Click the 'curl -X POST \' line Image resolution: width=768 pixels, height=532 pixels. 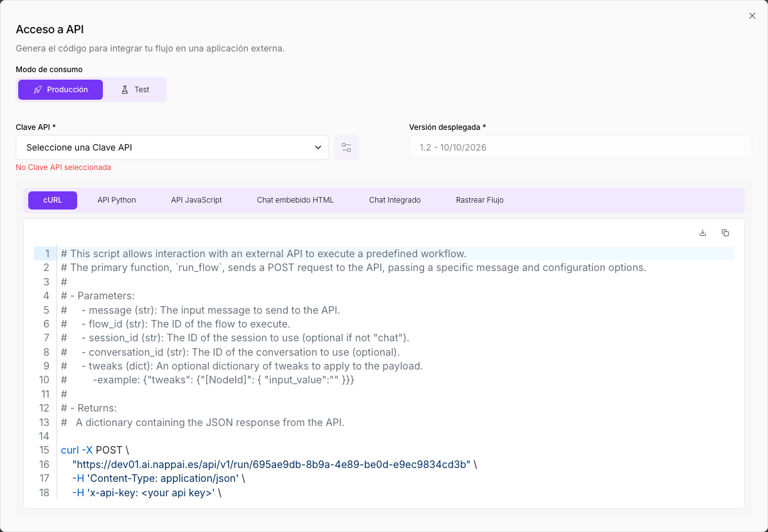coord(95,450)
